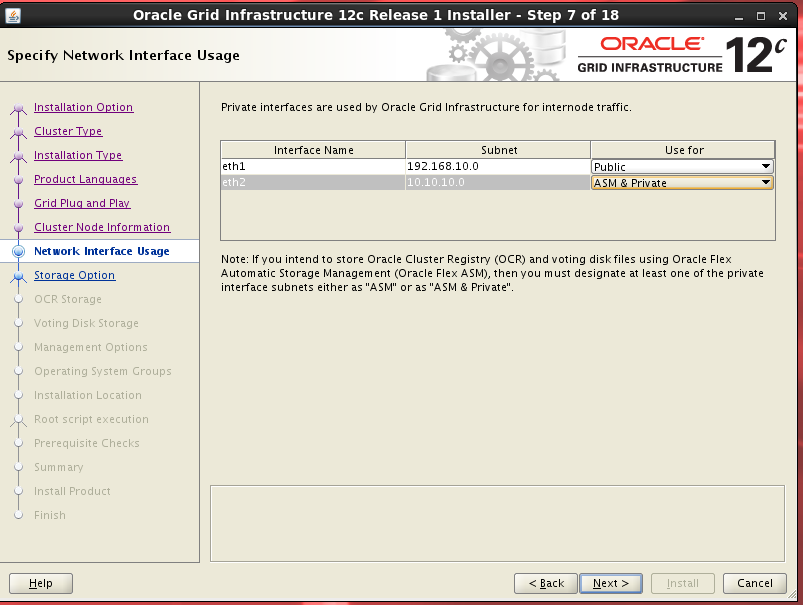Click the Grid Plug and Play step marker
803x605 pixels.
click(18, 204)
